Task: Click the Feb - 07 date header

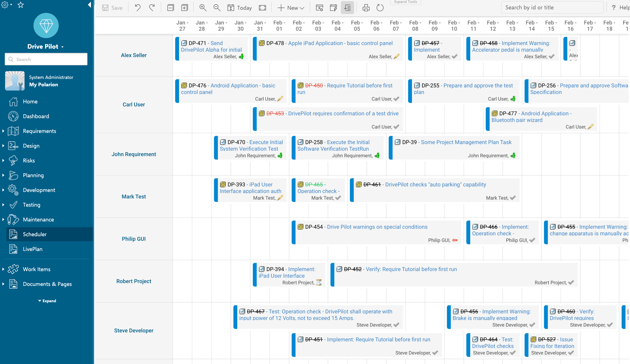Action: coord(396,26)
